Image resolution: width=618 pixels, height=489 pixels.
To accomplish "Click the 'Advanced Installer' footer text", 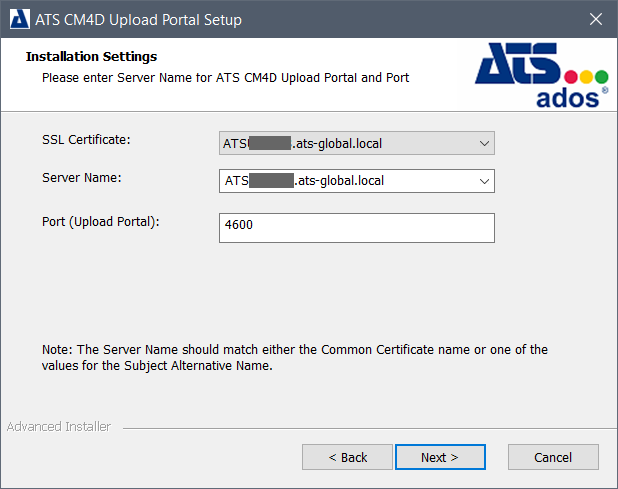I will click(58, 427).
